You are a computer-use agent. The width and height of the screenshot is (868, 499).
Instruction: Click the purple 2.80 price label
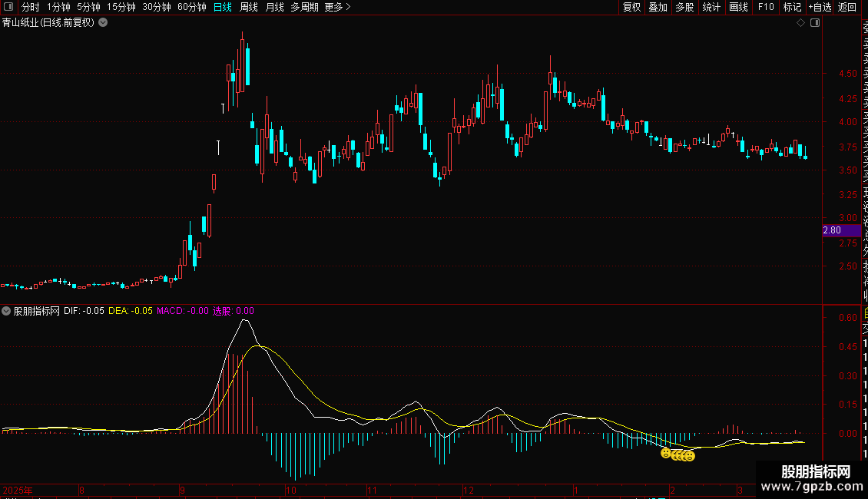click(841, 230)
